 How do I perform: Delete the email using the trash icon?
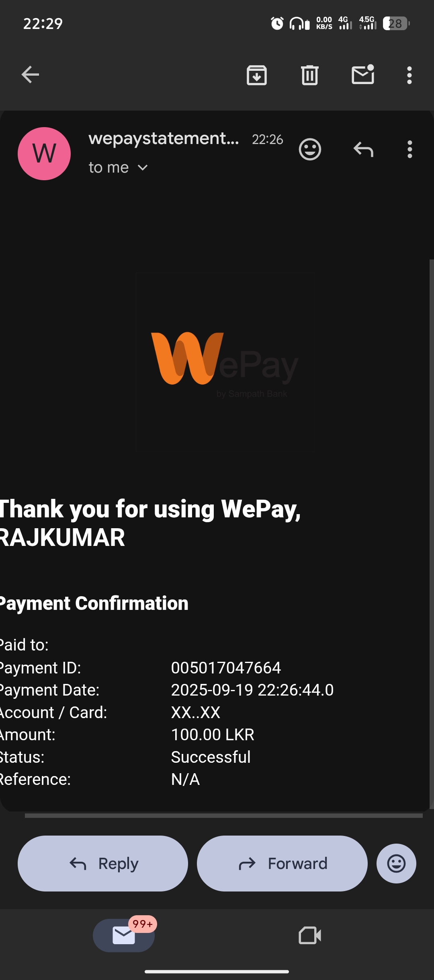(310, 75)
